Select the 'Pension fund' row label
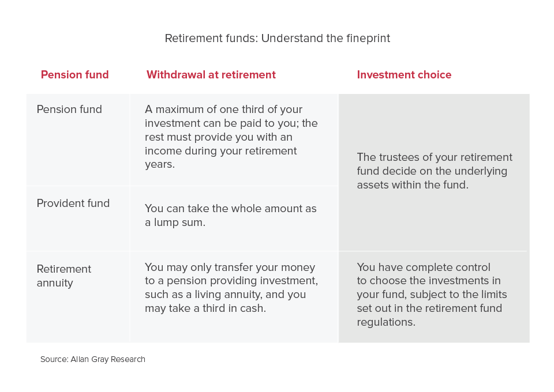The width and height of the screenshot is (554, 392). [x=69, y=110]
